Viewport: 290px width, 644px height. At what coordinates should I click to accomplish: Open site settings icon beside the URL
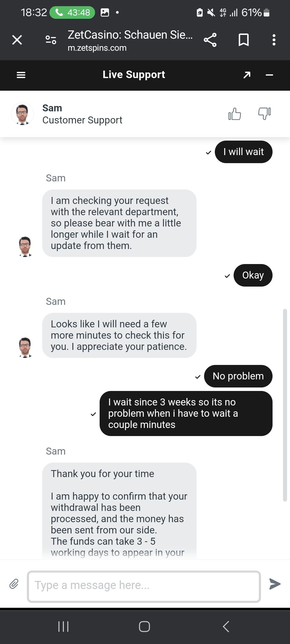click(x=51, y=40)
